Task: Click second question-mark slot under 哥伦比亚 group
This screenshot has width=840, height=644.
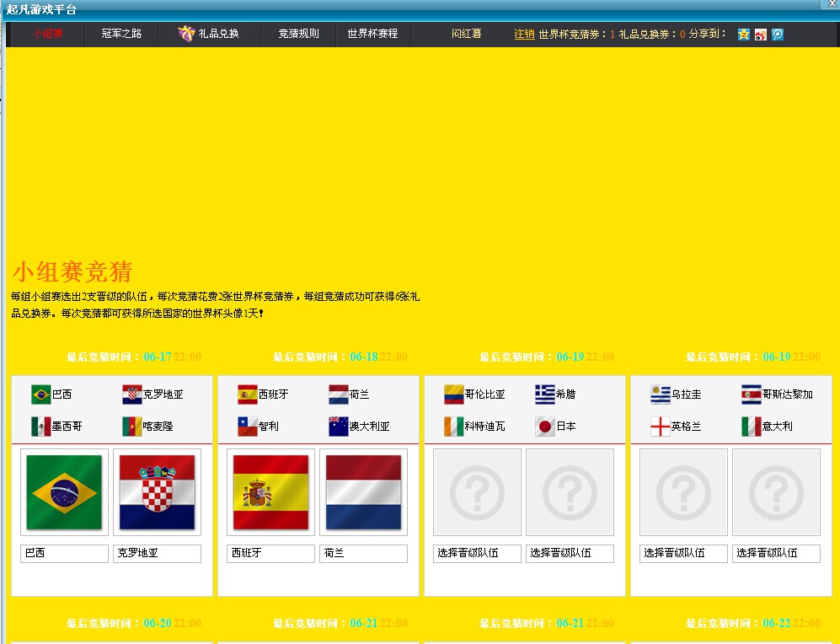Action: click(x=570, y=492)
